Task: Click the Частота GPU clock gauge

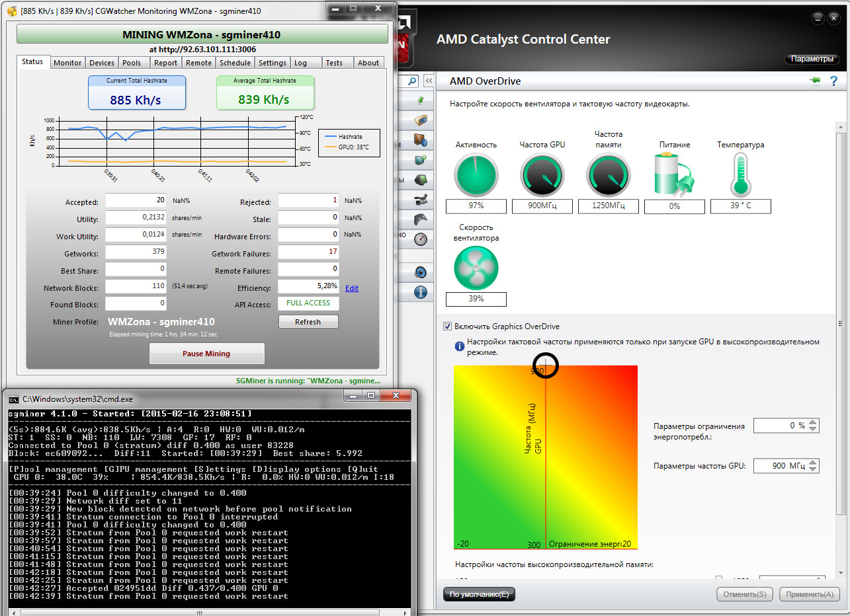Action: point(542,176)
